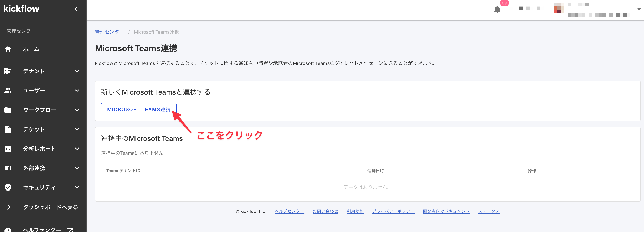644x232 pixels.
Task: Collapse the sidebar with the arrow icon
Action: pyautogui.click(x=77, y=9)
